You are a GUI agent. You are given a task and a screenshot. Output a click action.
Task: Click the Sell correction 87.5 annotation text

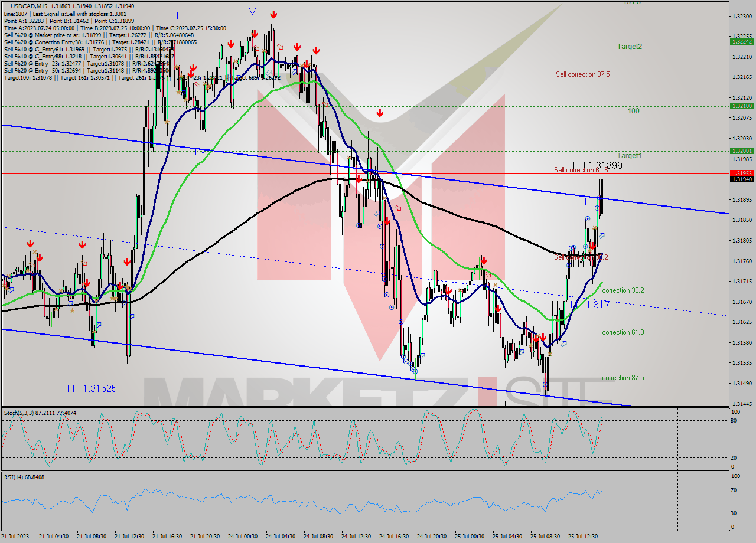click(582, 74)
